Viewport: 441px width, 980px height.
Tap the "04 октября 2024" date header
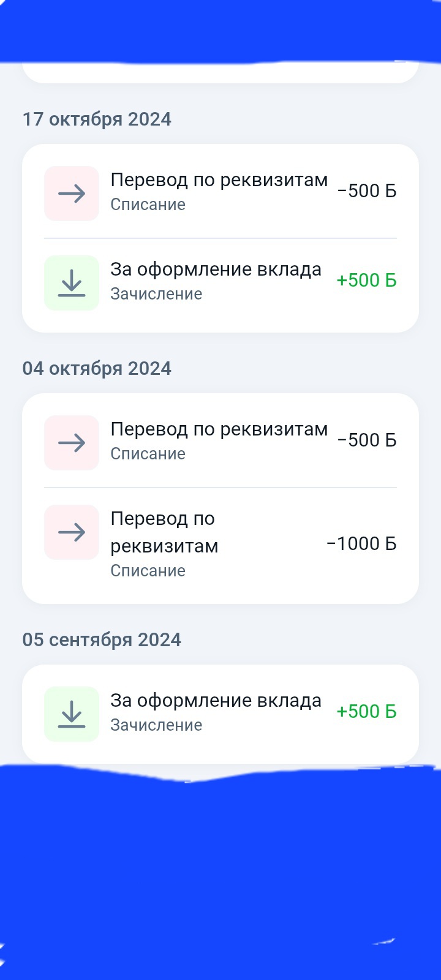click(x=97, y=369)
